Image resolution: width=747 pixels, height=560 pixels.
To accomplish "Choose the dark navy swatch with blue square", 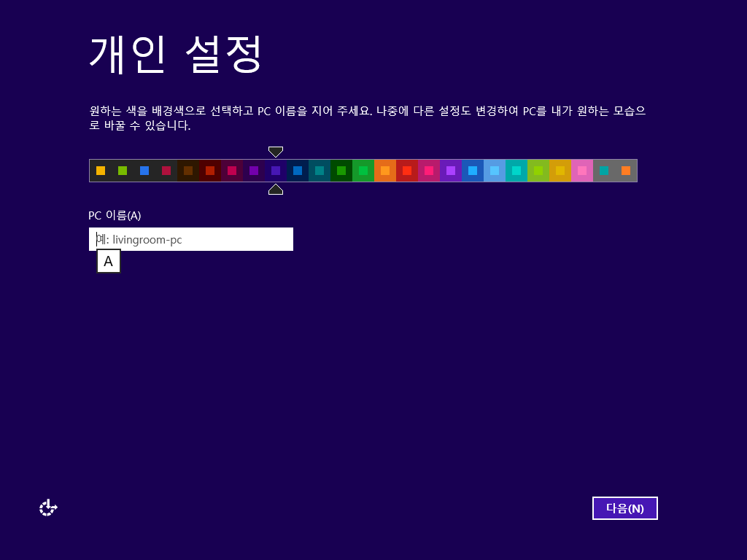I will point(298,171).
